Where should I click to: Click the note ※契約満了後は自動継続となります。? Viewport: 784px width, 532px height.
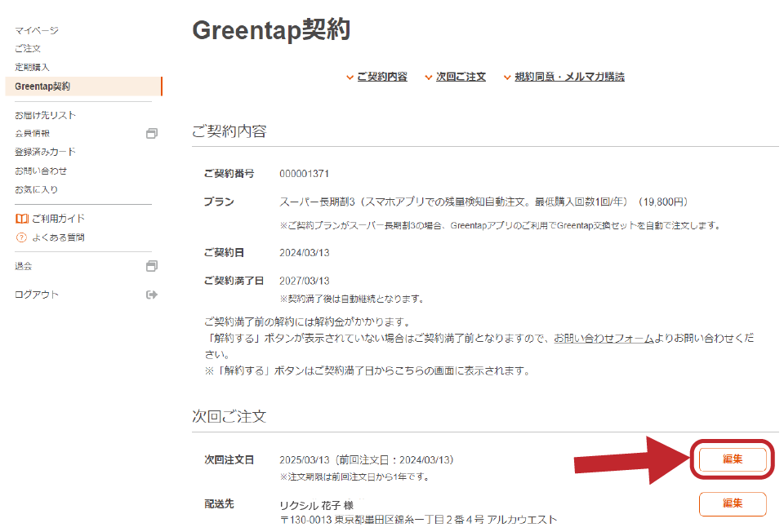353,299
